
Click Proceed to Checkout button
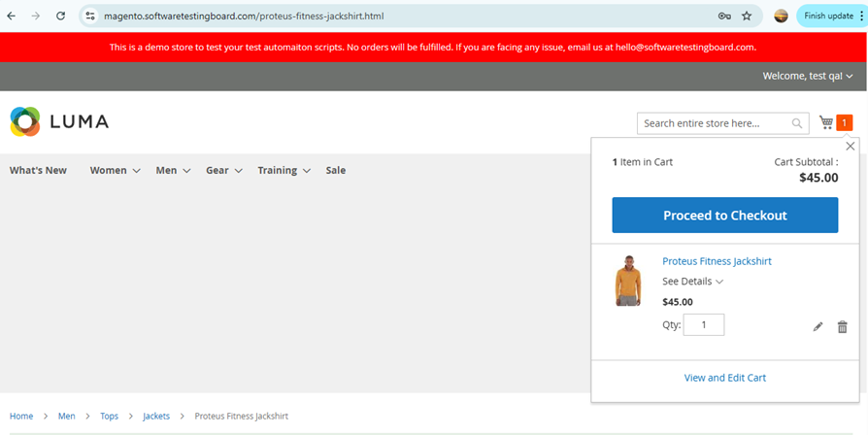tap(724, 216)
